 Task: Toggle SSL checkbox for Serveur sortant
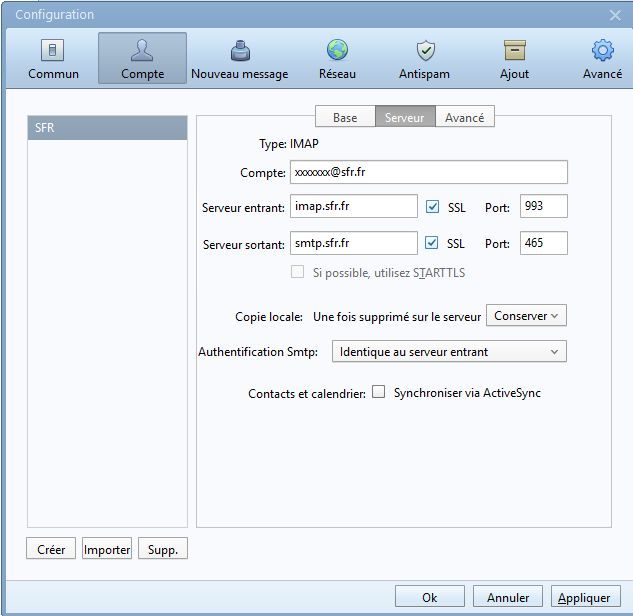[x=433, y=243]
